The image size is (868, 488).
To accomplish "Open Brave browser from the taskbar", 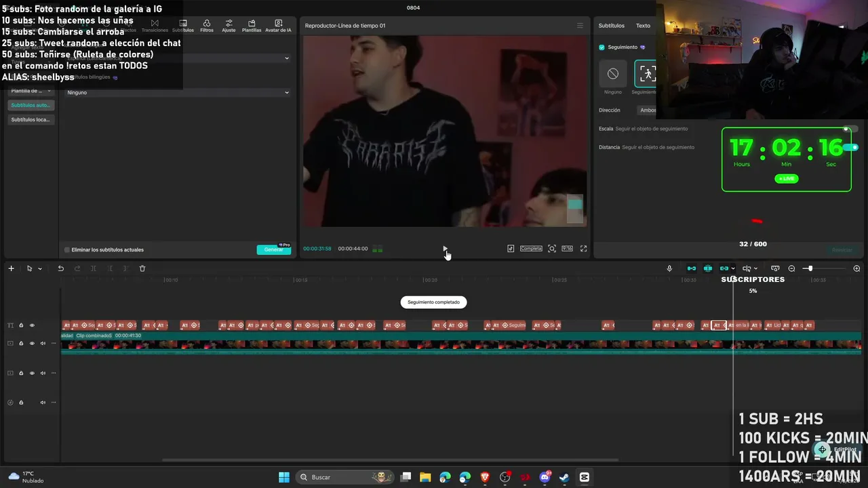I will pyautogui.click(x=485, y=477).
